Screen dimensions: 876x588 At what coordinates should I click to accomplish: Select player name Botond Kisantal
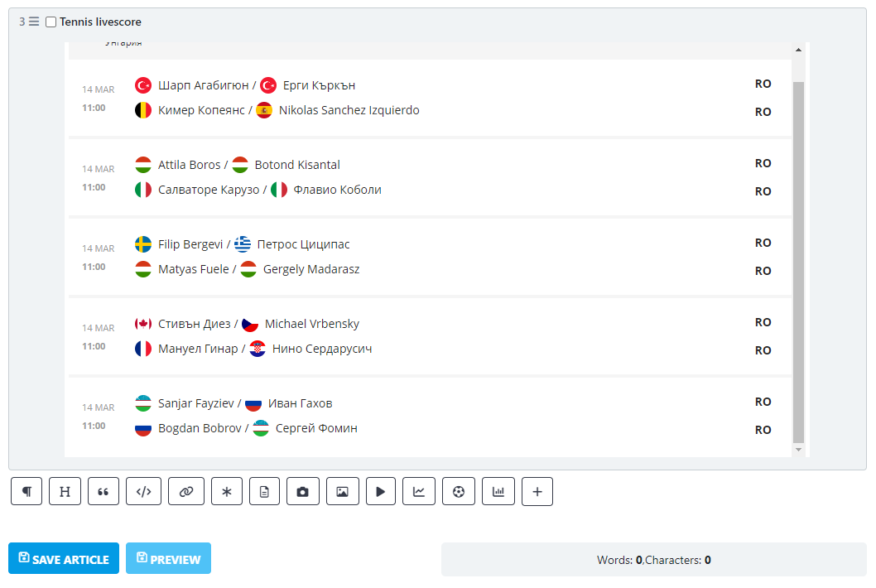tap(297, 165)
